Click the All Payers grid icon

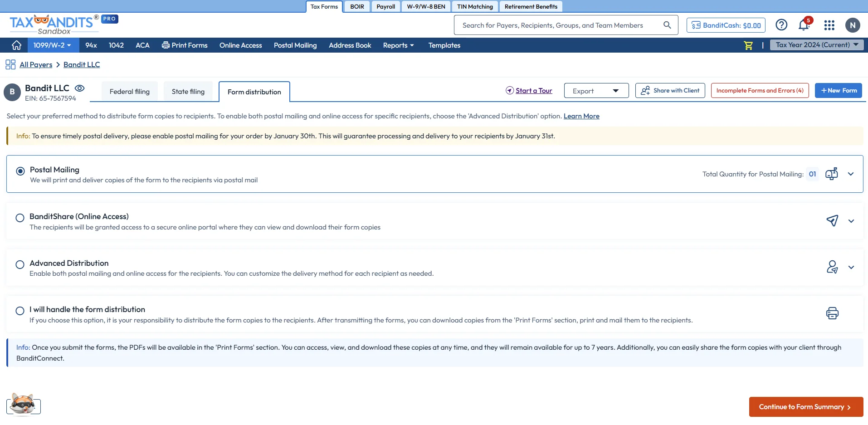[x=10, y=64]
